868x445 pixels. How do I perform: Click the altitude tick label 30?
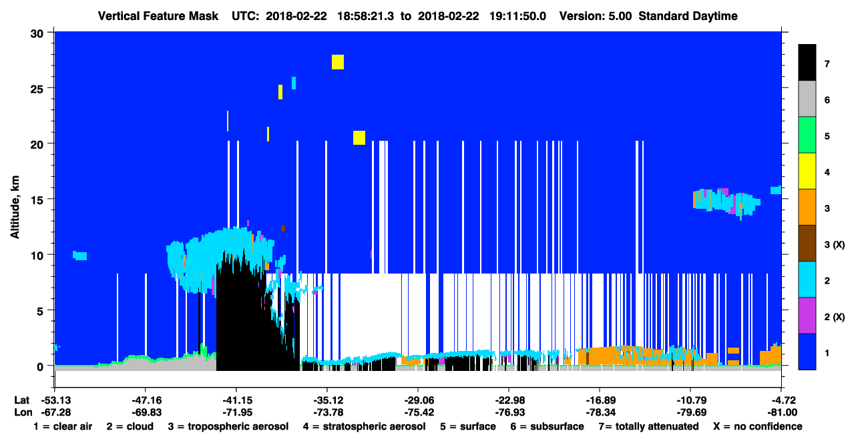click(x=38, y=33)
